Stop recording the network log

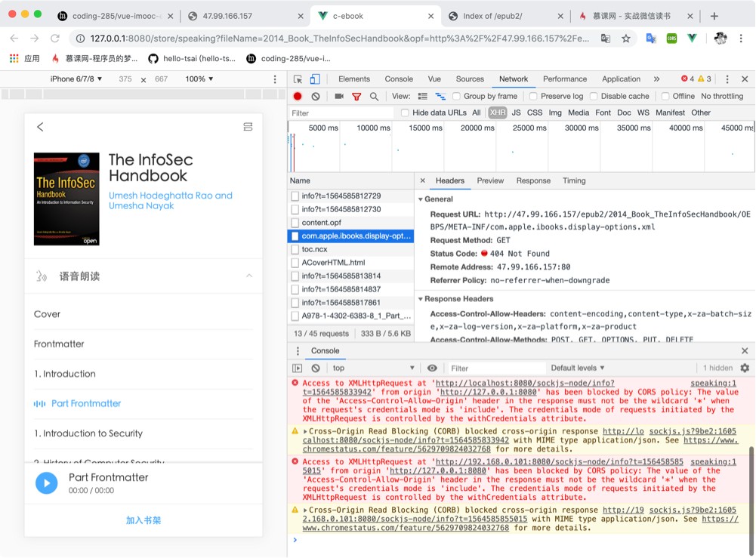tap(298, 97)
